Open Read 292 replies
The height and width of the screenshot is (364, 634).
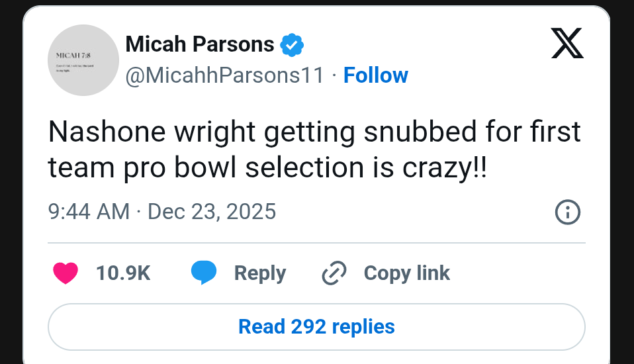tap(316, 326)
